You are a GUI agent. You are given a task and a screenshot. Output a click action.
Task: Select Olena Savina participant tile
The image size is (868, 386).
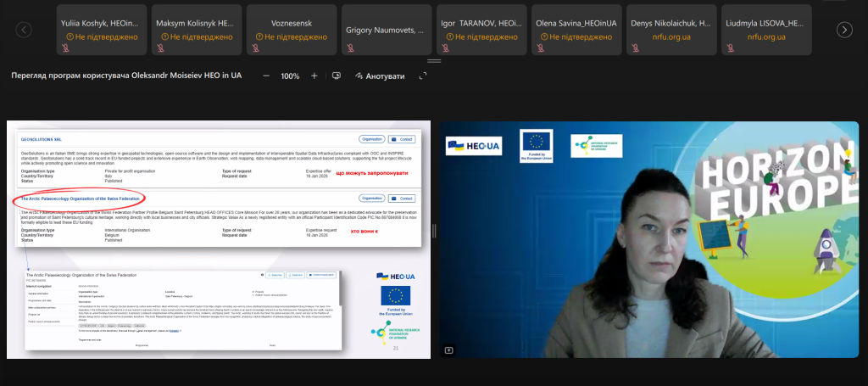[x=574, y=30]
